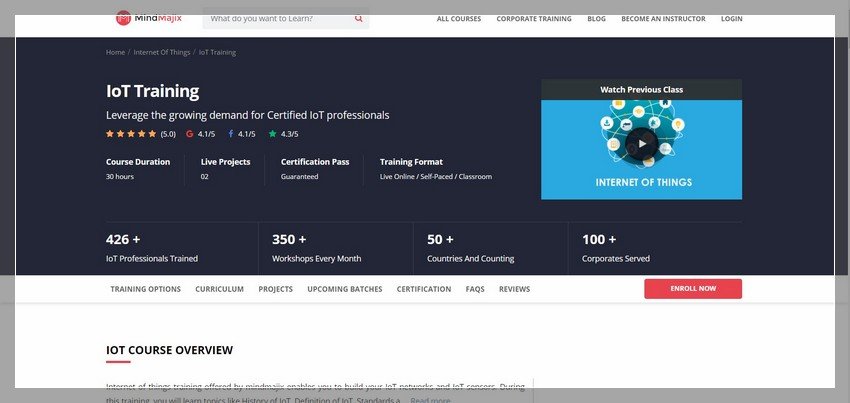Open the REVIEWS tab
Image resolution: width=850 pixels, height=403 pixels.
(514, 289)
